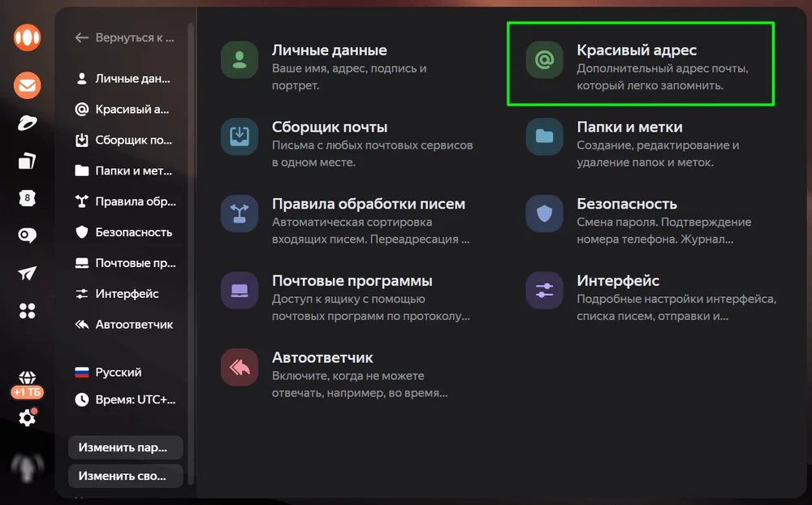812x505 pixels.
Task: Select Красивый адрес in the left menu
Action: tap(124, 110)
